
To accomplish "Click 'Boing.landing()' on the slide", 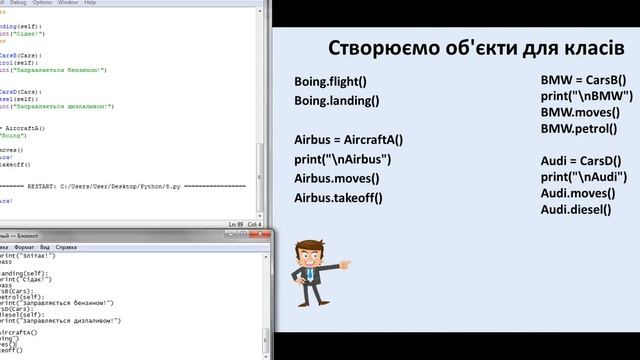I will point(337,101).
